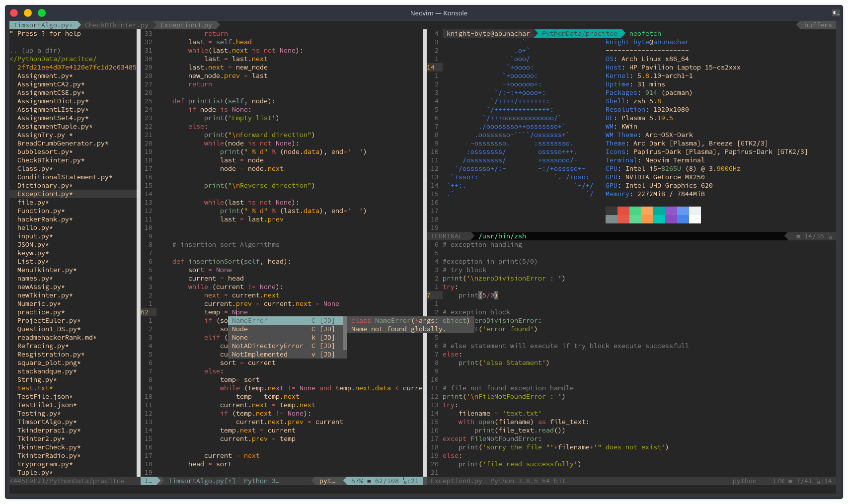Click the neofetch command in the prompt
The image size is (848, 504).
[x=645, y=33]
